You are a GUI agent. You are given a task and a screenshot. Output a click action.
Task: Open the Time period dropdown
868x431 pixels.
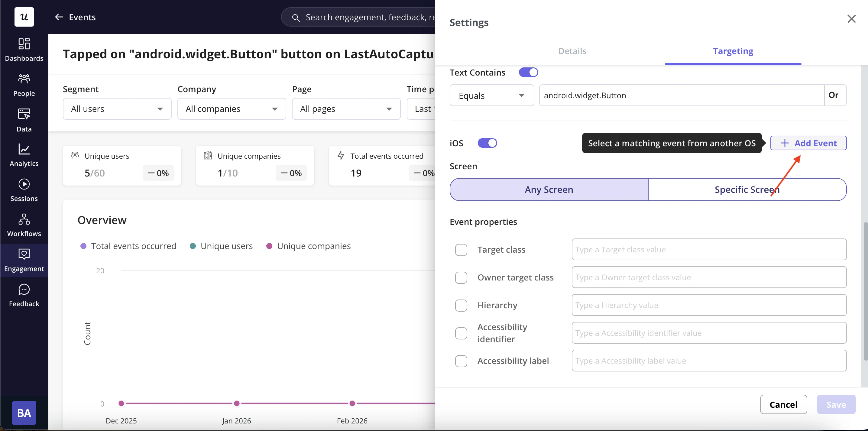421,109
